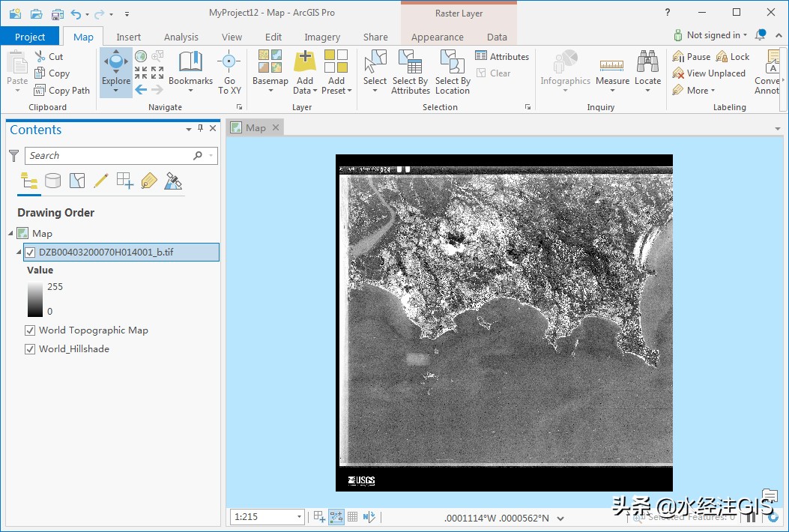Open the Search box dropdown arrow
789x532 pixels.
coord(211,156)
